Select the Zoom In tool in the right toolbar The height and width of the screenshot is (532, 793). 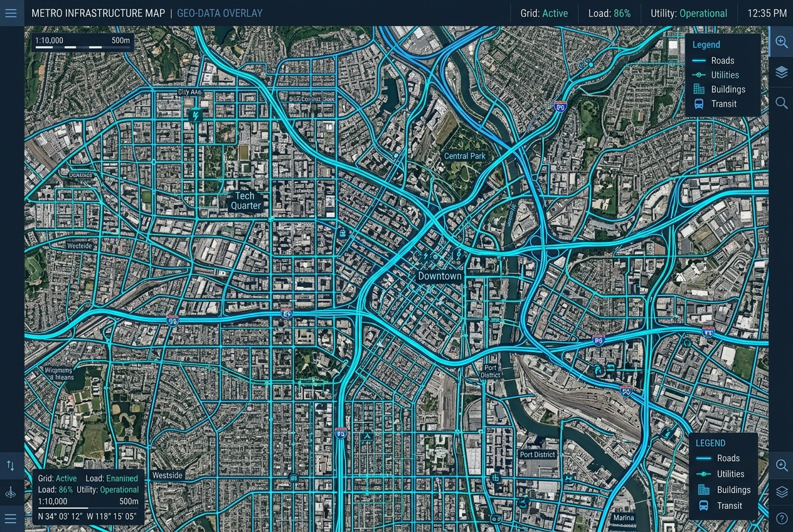[x=782, y=42]
